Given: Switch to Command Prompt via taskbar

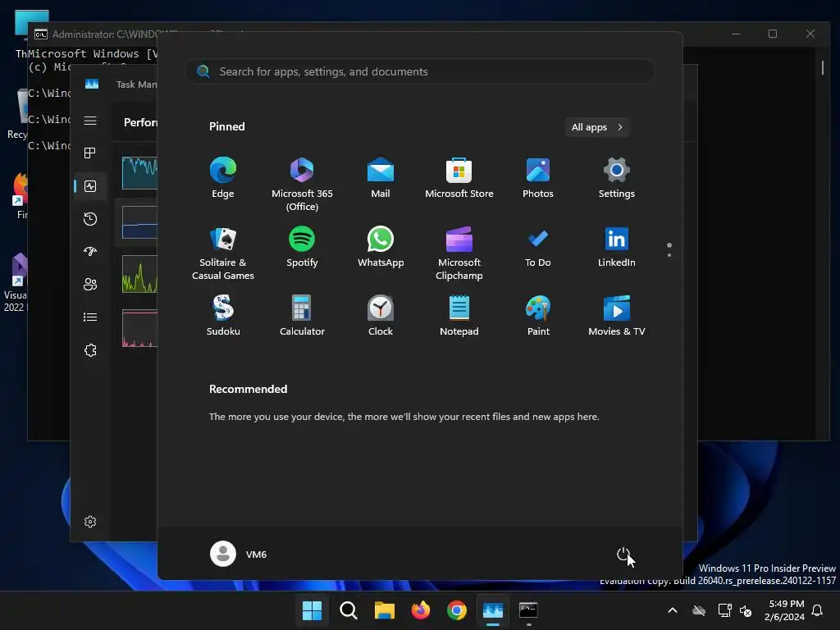Looking at the screenshot, I should 529,610.
